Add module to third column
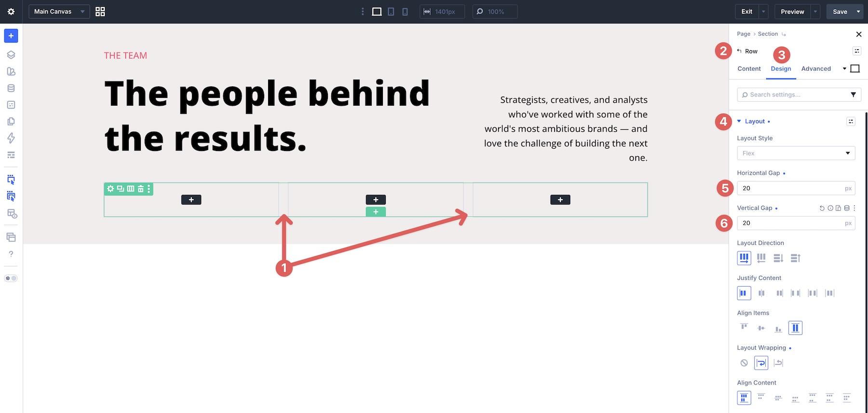868x413 pixels. coord(560,200)
